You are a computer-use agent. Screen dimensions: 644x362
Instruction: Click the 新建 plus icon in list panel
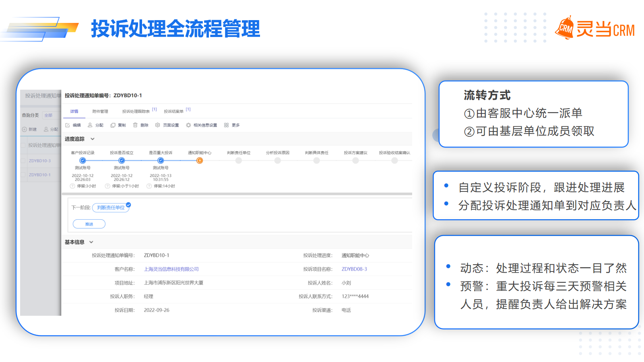click(x=24, y=130)
